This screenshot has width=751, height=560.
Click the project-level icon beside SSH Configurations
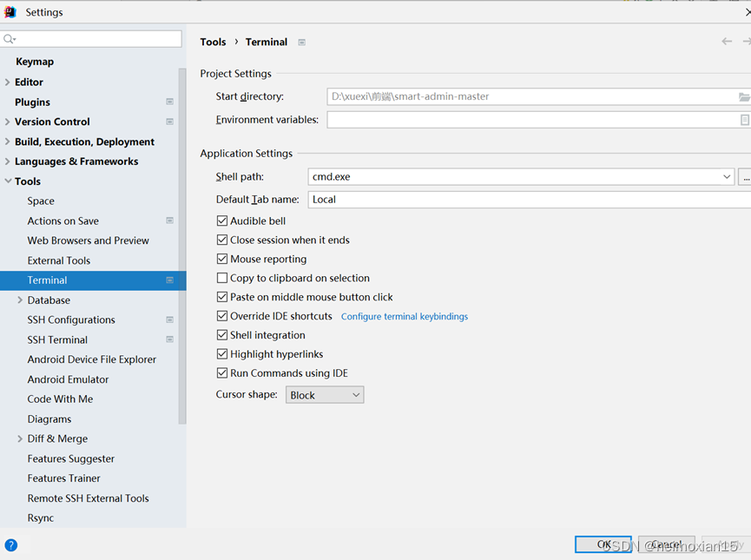tap(170, 320)
